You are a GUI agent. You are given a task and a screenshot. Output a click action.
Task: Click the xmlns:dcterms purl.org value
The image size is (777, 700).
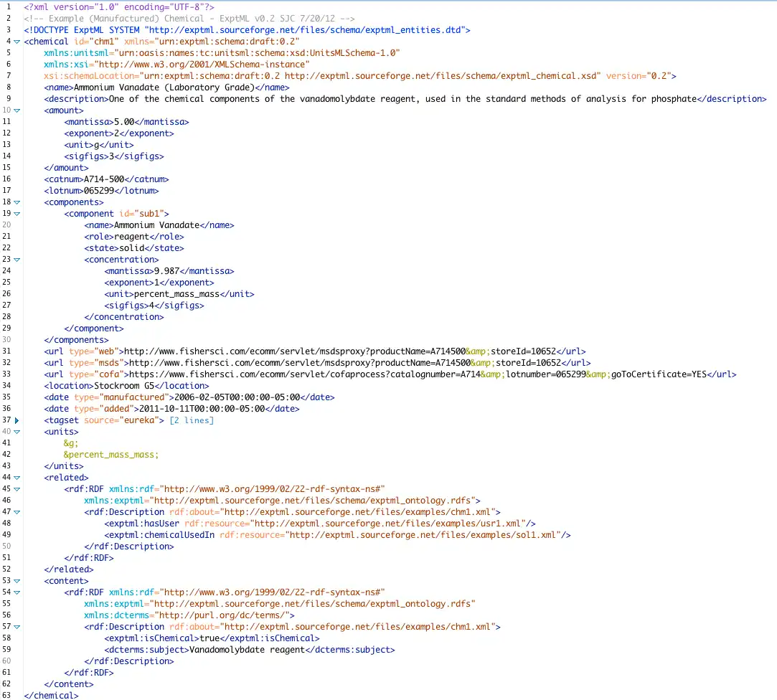coord(222,615)
